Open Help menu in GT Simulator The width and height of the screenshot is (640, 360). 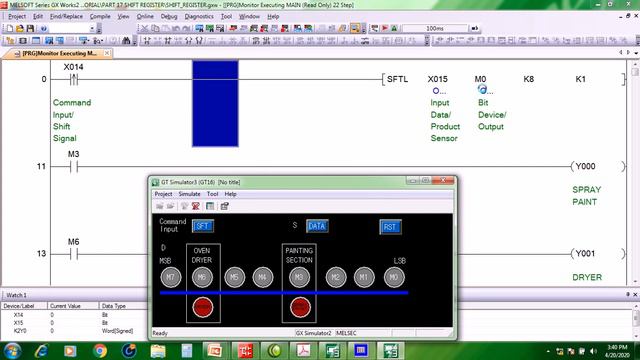(230, 194)
